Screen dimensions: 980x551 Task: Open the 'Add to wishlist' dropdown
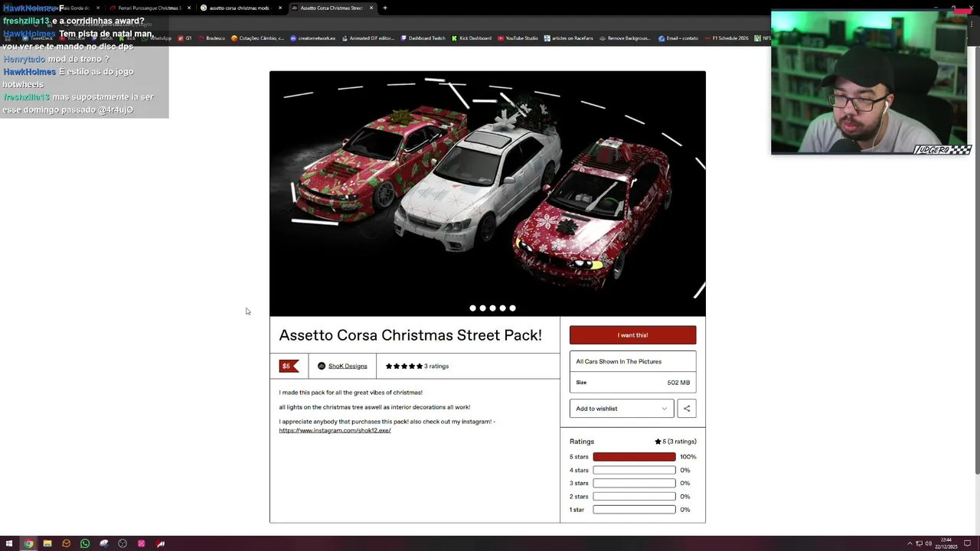tap(622, 409)
